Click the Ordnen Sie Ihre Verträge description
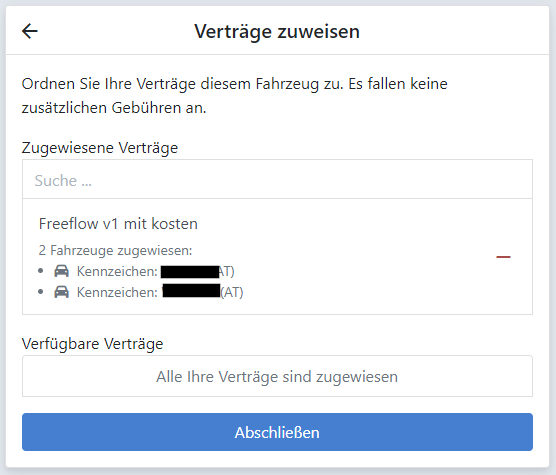Screen dimensions: 556x475 coord(234,96)
